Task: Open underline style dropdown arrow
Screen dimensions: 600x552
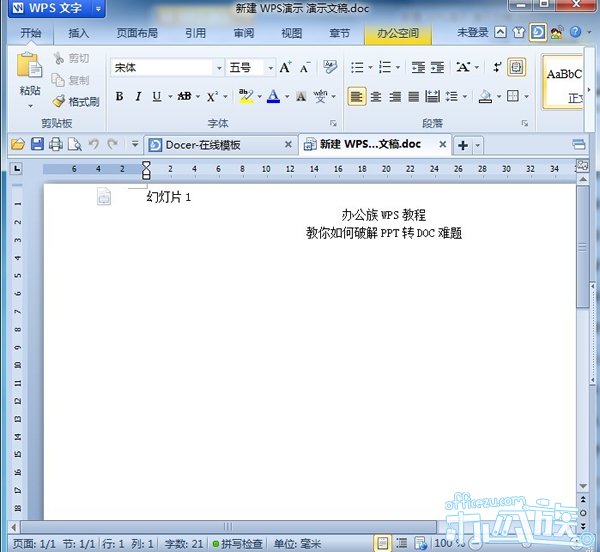Action: point(170,97)
